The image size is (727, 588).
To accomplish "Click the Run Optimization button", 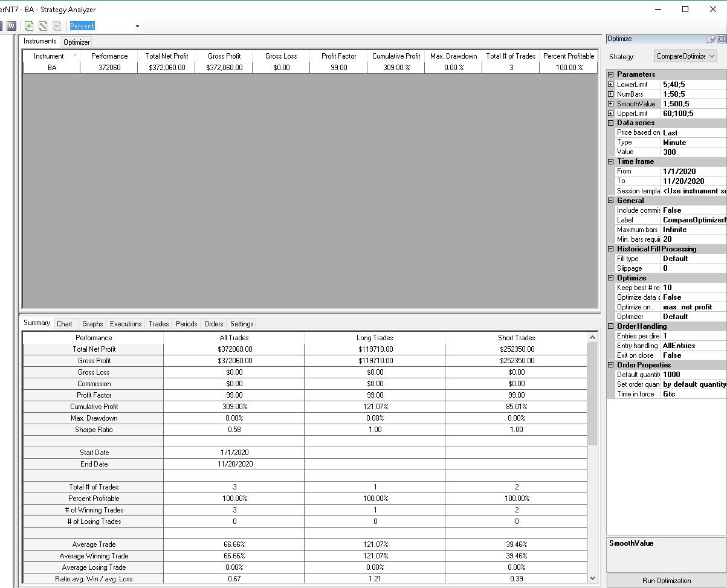I will coord(667,581).
